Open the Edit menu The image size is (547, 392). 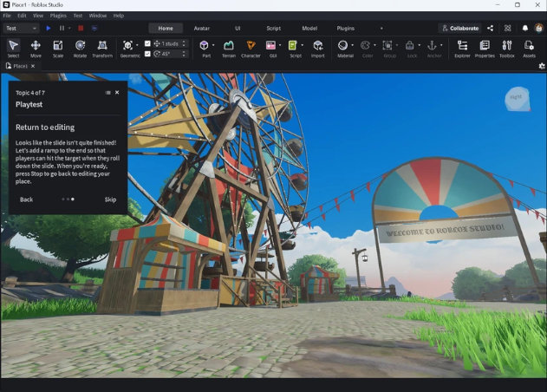(x=22, y=16)
